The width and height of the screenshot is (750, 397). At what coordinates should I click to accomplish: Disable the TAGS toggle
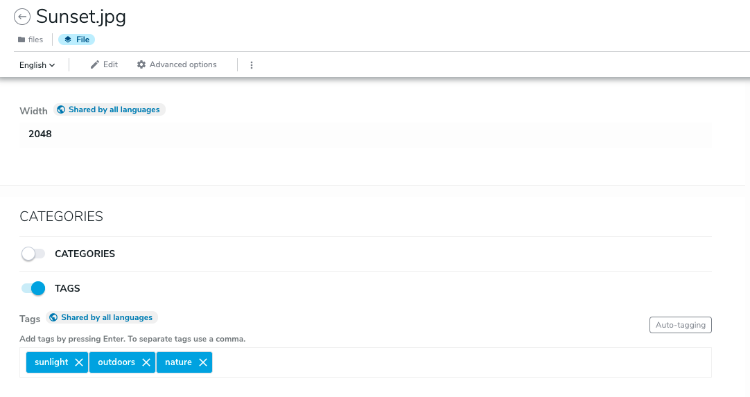tap(33, 288)
